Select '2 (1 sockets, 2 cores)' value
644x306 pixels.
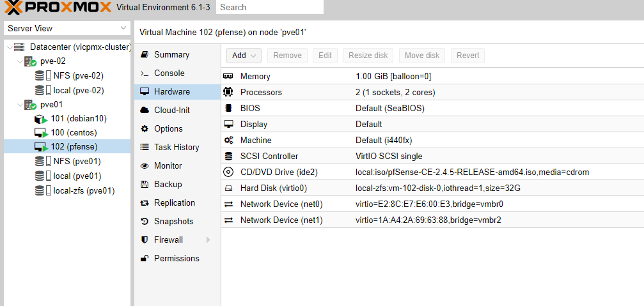tap(395, 93)
